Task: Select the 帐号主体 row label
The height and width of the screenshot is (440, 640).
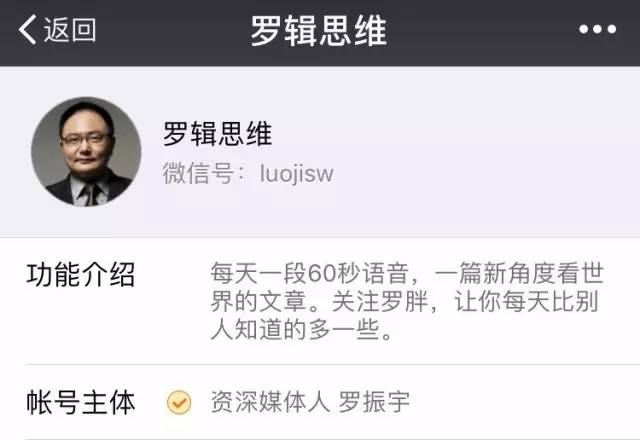Action: coord(80,402)
